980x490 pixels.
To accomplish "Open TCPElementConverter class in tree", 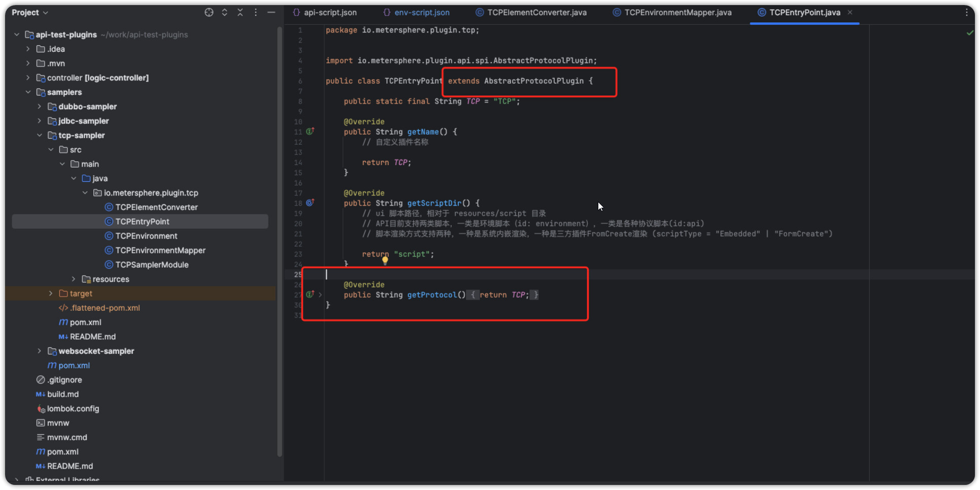I will pyautogui.click(x=151, y=207).
